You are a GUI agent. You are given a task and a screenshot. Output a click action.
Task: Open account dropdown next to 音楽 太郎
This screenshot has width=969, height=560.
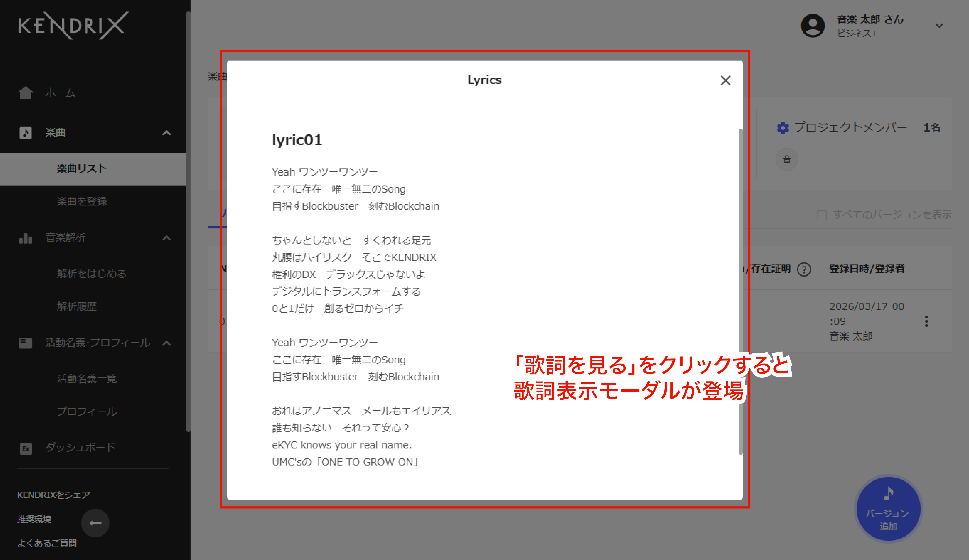(939, 26)
